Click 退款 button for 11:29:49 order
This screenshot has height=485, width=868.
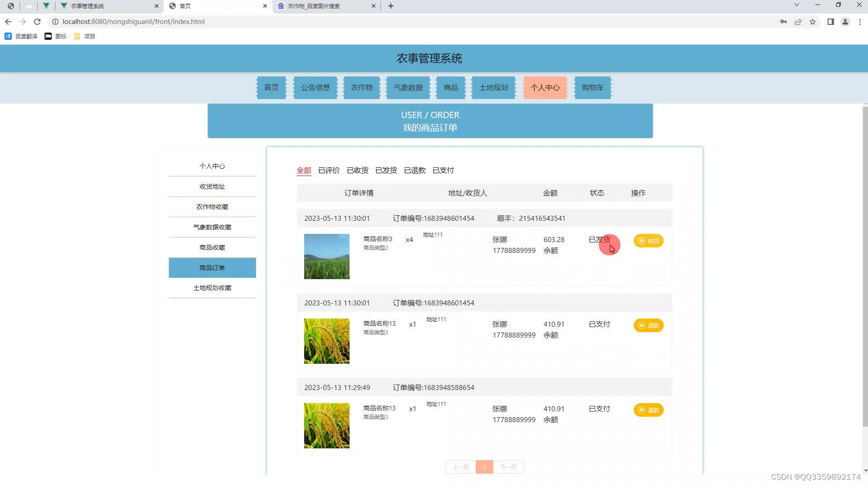pos(648,410)
